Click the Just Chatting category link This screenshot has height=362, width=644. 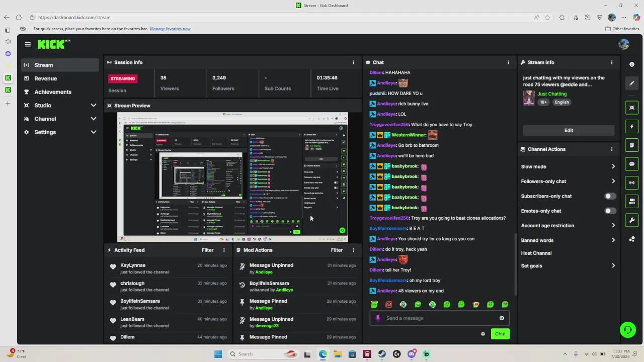click(552, 94)
